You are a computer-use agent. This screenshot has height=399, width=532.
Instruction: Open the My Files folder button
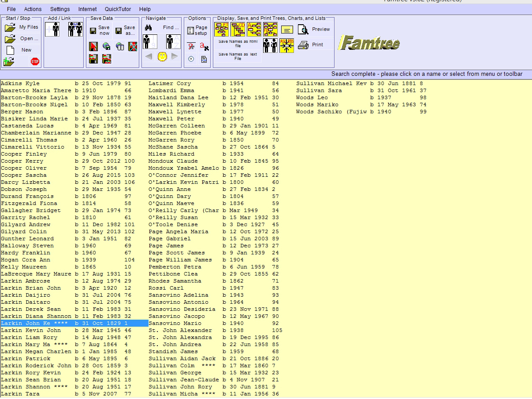pyautogui.click(x=22, y=27)
